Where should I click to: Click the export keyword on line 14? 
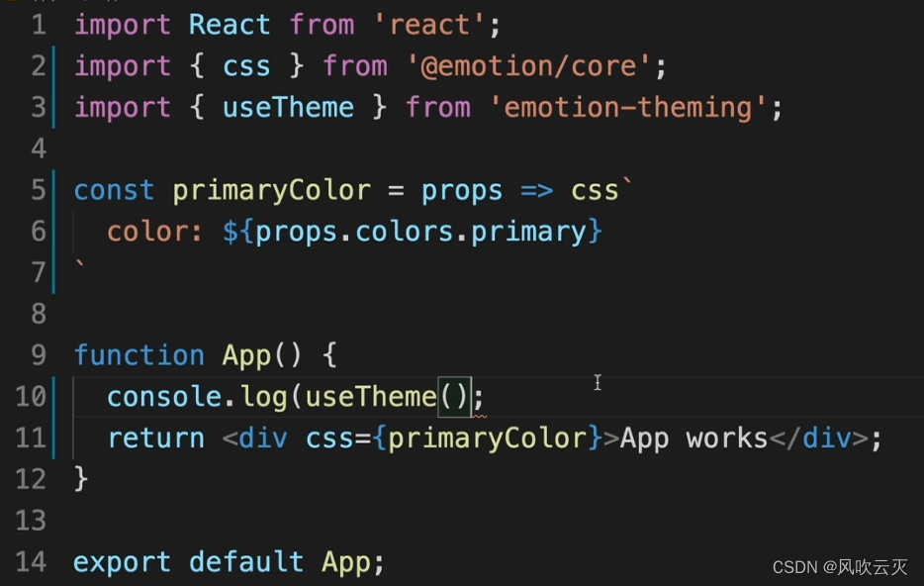tap(123, 562)
